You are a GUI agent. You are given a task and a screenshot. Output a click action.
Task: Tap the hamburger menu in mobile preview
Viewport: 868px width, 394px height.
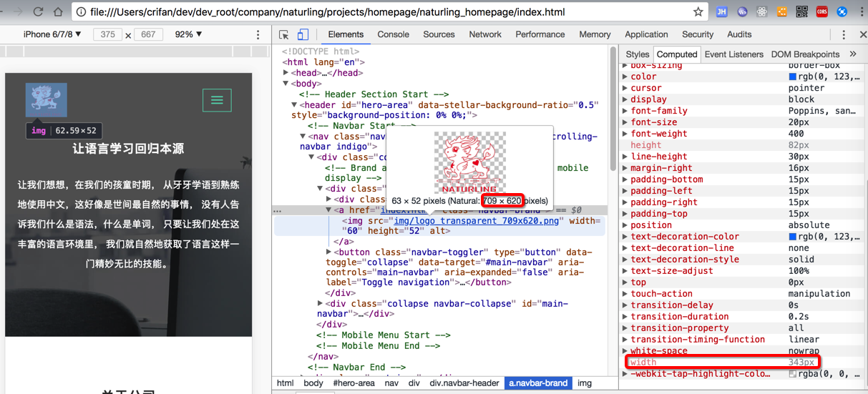217,100
